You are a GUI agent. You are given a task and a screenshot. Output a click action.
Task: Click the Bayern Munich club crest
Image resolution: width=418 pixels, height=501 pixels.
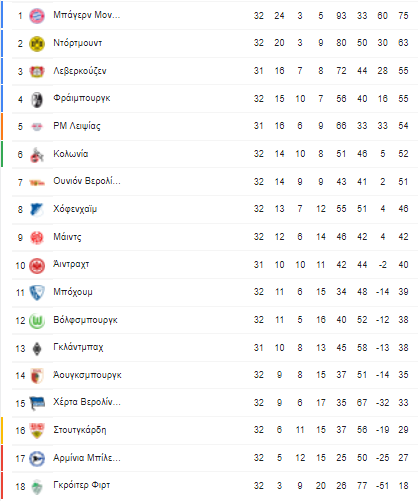coord(37,16)
